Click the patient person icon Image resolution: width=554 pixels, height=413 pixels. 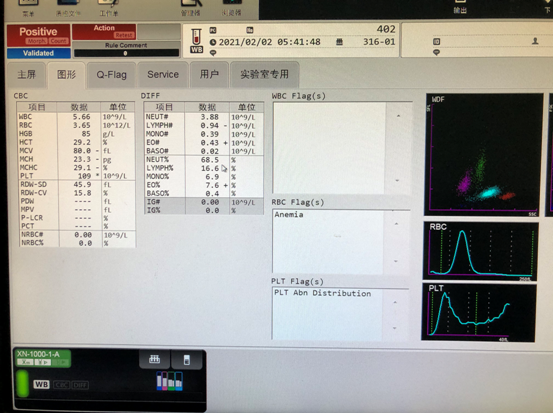click(x=535, y=41)
